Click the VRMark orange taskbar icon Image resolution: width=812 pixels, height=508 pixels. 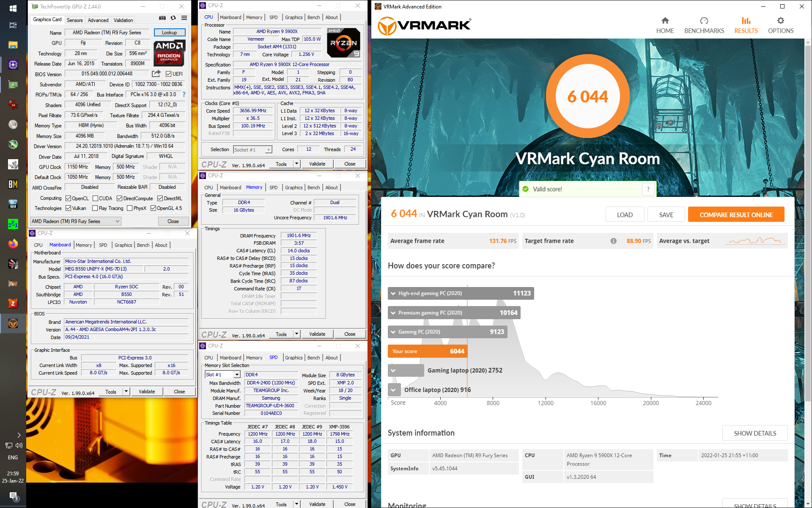[13, 324]
